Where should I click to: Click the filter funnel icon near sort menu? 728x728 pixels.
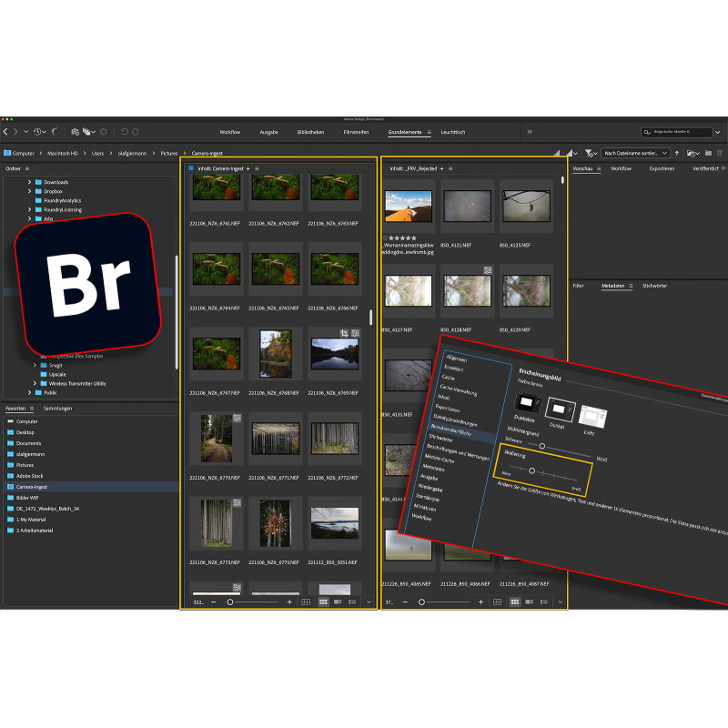[x=590, y=153]
